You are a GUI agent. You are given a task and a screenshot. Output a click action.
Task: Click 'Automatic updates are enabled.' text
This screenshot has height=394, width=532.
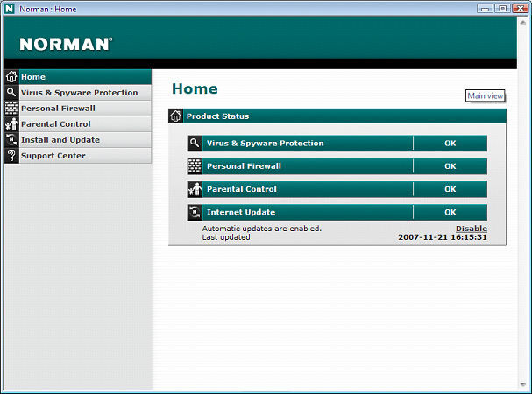click(261, 229)
